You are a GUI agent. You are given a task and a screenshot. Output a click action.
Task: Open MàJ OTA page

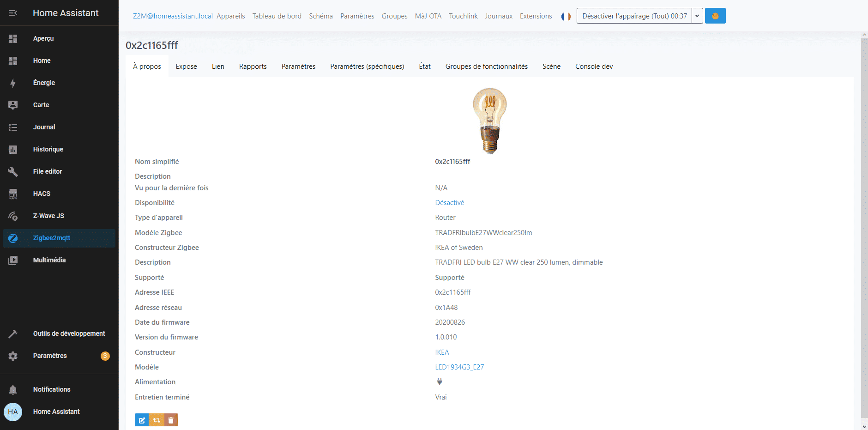pyautogui.click(x=428, y=16)
